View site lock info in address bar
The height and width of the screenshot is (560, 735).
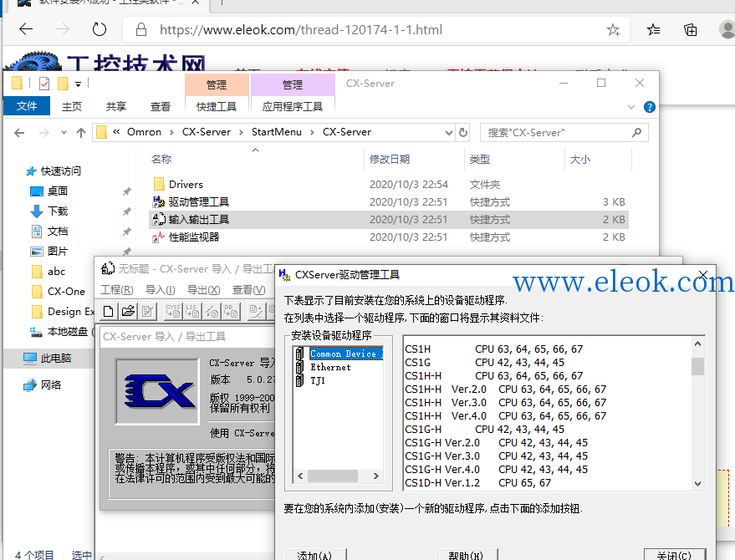point(140,30)
